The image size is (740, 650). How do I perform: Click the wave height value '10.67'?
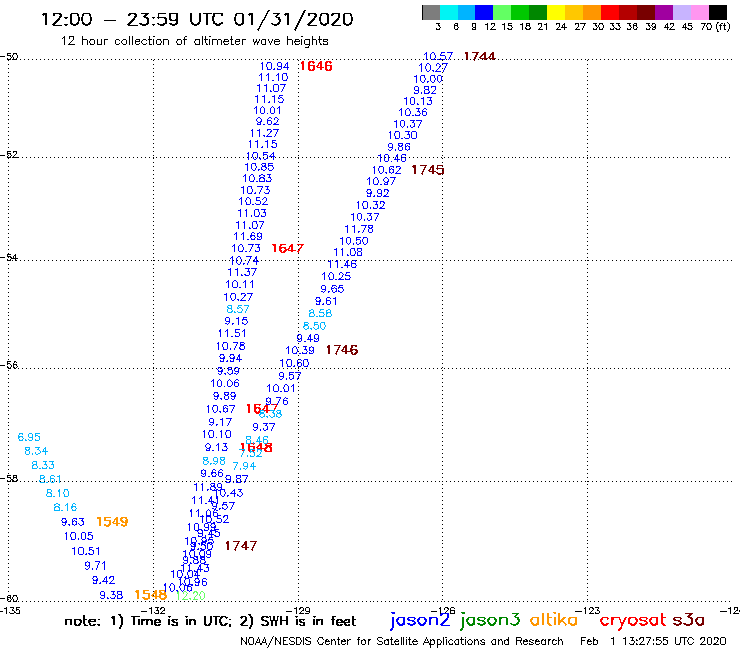click(x=220, y=409)
